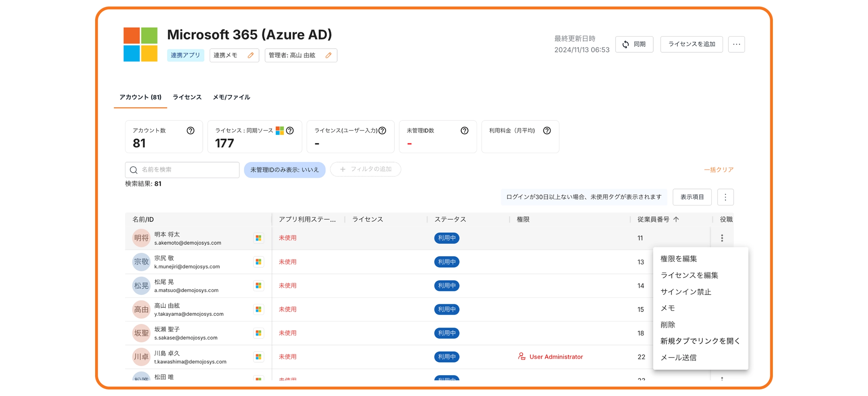This screenshot has width=868, height=396.
Task: Open three-dot menu in page header
Action: point(736,44)
